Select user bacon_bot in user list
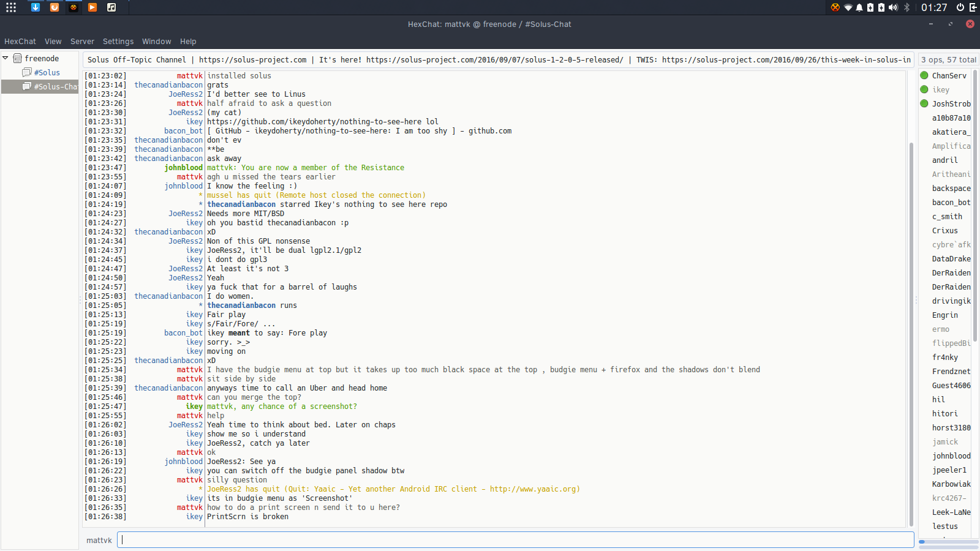This screenshot has height=551, width=980. pyautogui.click(x=951, y=202)
